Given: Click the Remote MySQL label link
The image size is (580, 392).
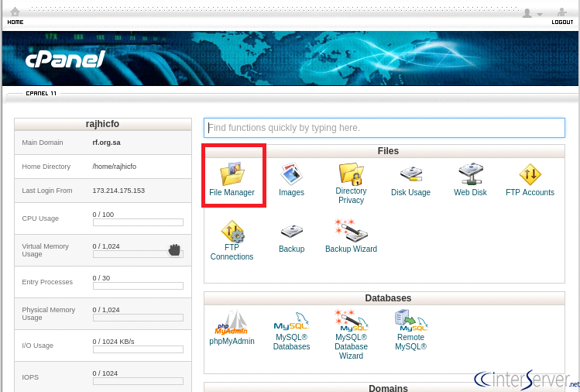Looking at the screenshot, I should (411, 342).
